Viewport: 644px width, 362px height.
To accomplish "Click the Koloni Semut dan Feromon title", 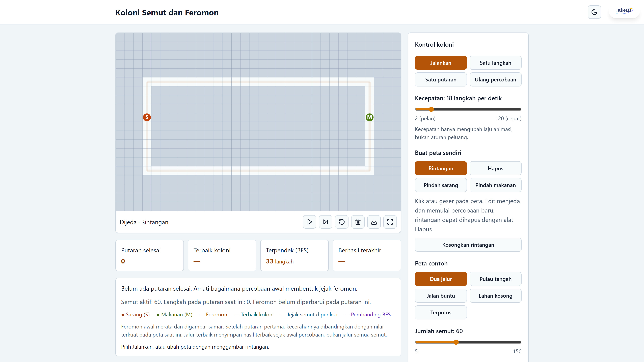I will click(x=167, y=13).
